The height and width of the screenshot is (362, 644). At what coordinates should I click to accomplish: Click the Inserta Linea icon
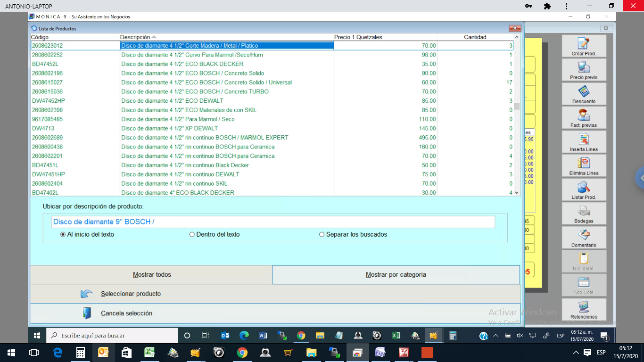click(x=584, y=140)
